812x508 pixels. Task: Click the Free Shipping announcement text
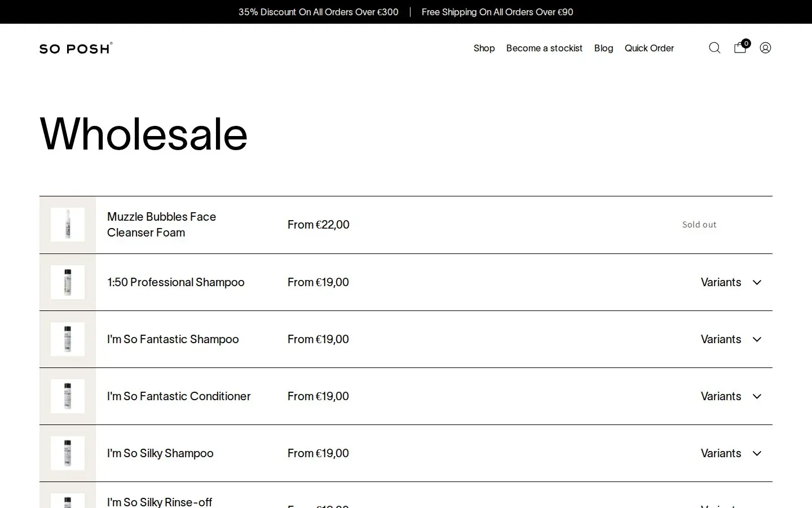point(497,12)
